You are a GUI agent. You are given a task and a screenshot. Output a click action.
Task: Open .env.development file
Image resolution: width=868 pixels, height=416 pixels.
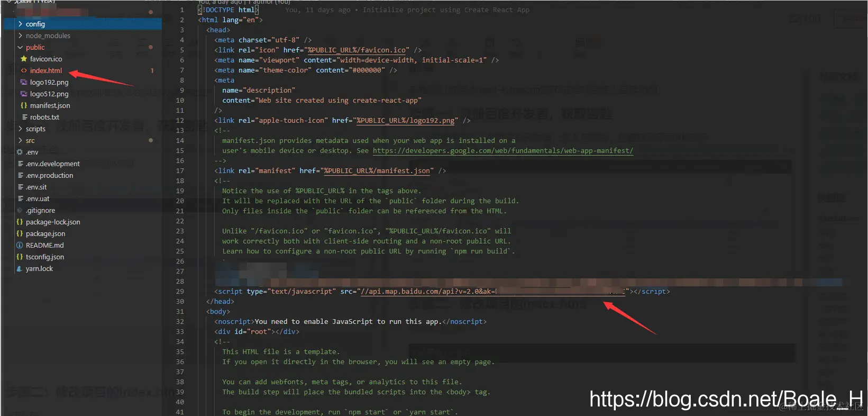coord(53,164)
